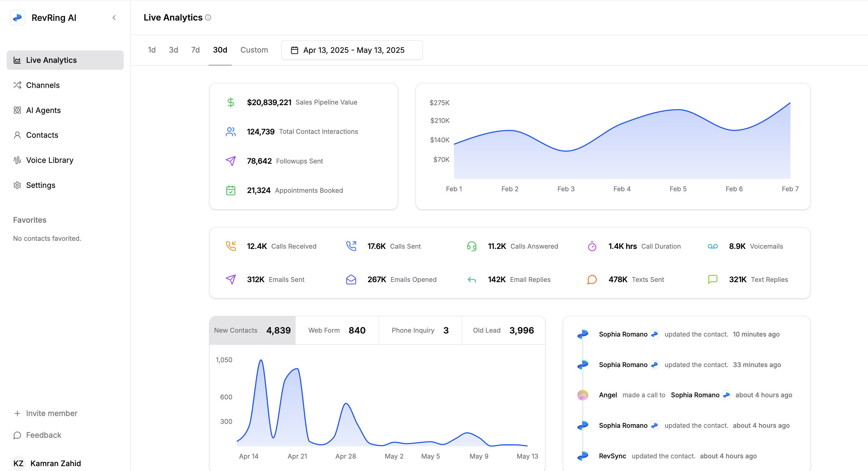Click the Sales Pipeline dollar icon
This screenshot has height=471, width=868.
(231, 102)
